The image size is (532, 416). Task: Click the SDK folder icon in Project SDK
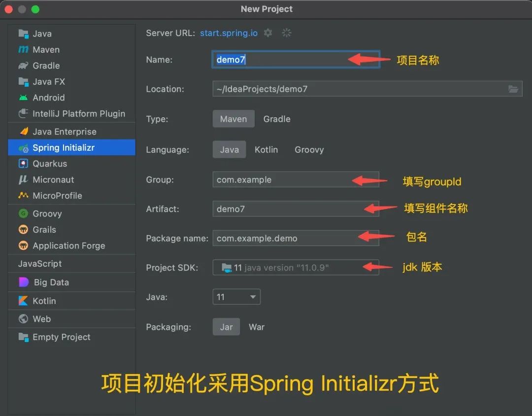226,268
